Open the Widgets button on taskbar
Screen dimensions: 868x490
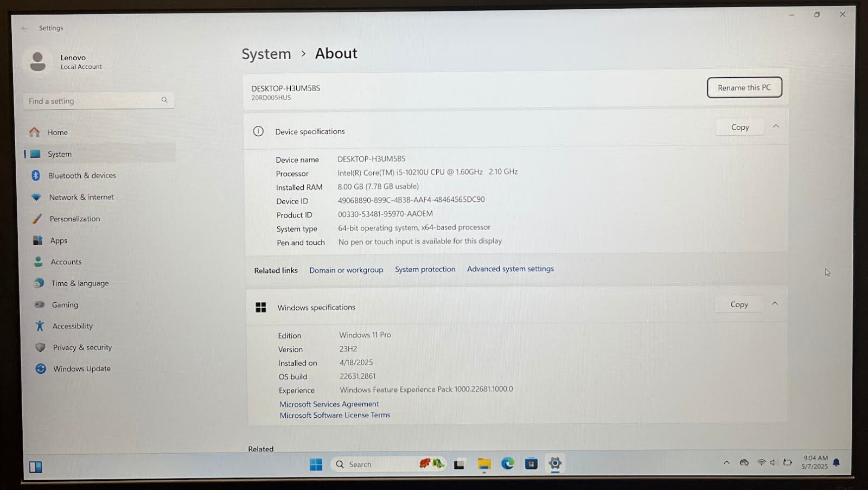coord(36,467)
